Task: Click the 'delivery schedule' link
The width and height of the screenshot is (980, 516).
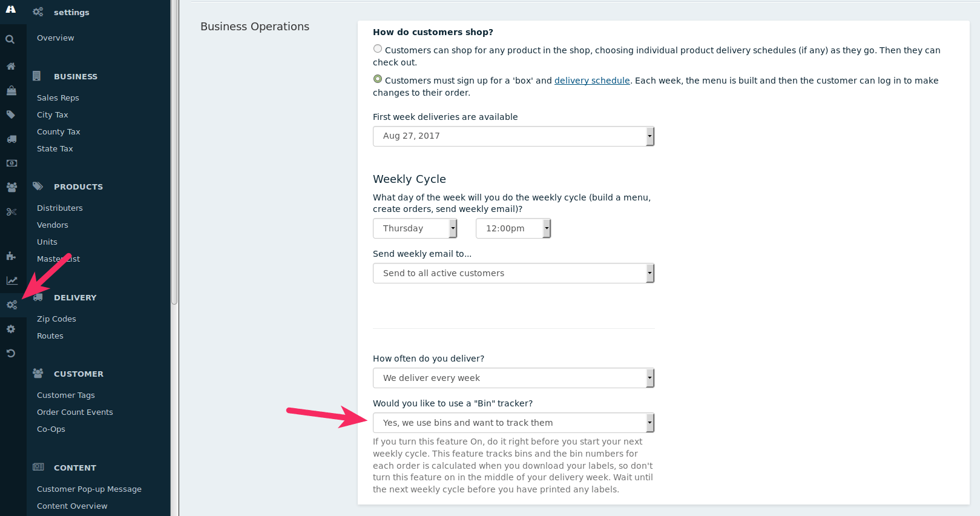Action: 592,80
